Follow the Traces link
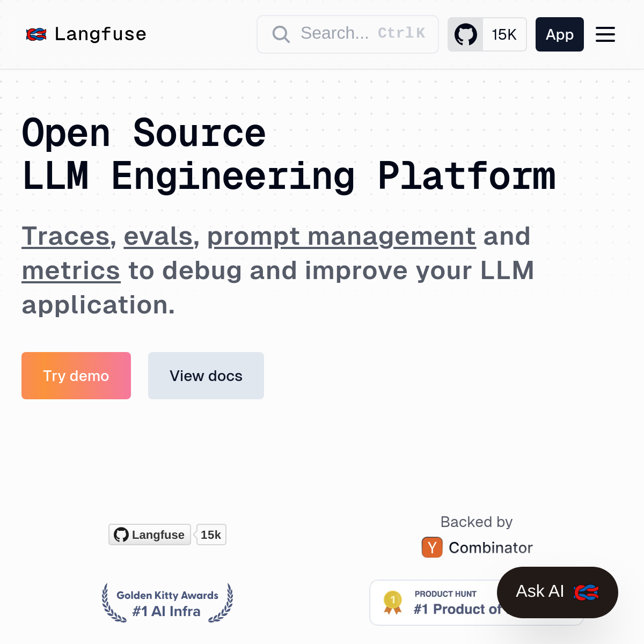 coord(65,236)
